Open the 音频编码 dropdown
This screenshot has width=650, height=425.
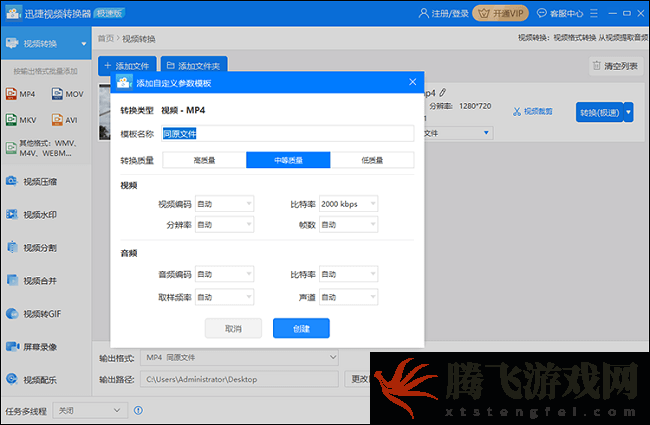[x=224, y=274]
